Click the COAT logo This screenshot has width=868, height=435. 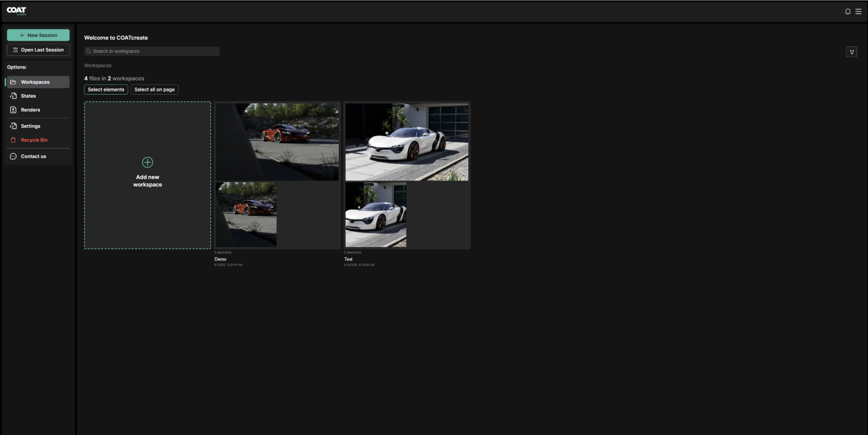click(x=17, y=11)
